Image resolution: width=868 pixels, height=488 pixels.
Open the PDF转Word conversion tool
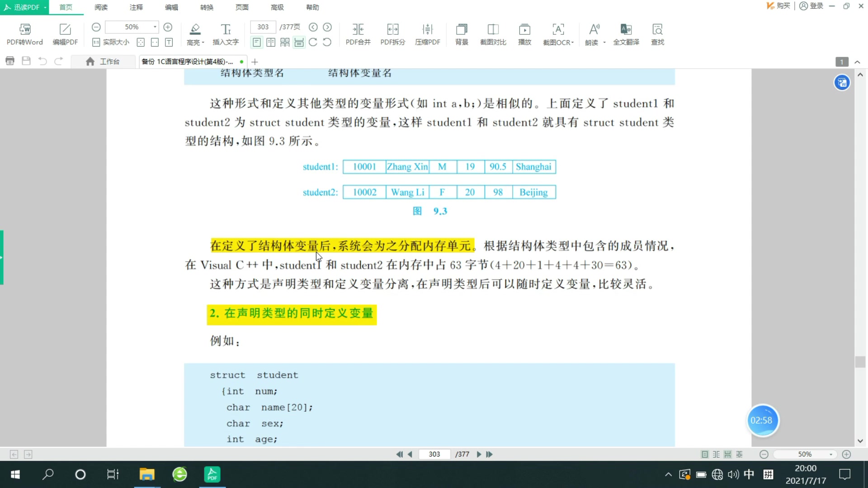pos(25,34)
